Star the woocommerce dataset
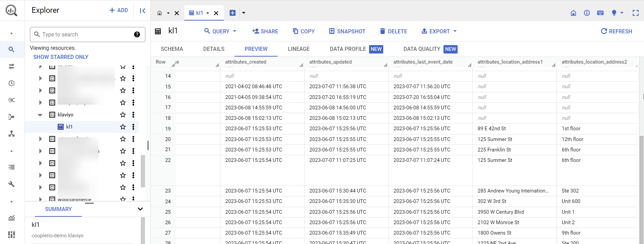 (x=123, y=199)
